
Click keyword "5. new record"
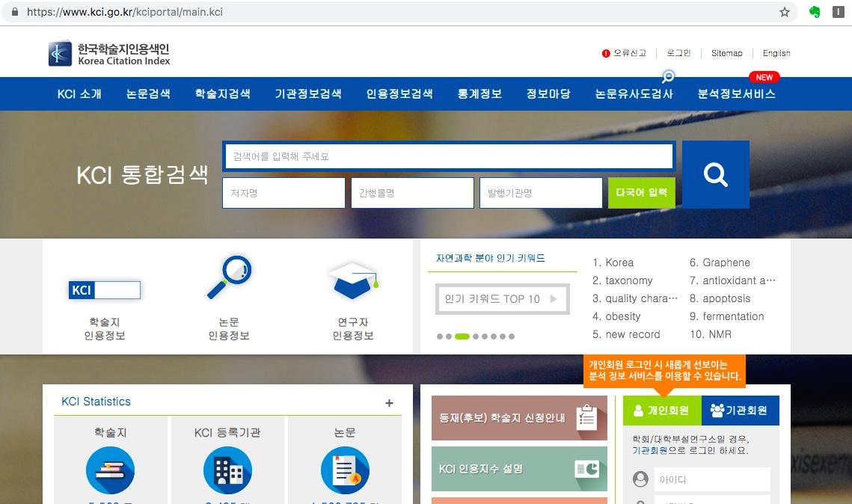[626, 334]
